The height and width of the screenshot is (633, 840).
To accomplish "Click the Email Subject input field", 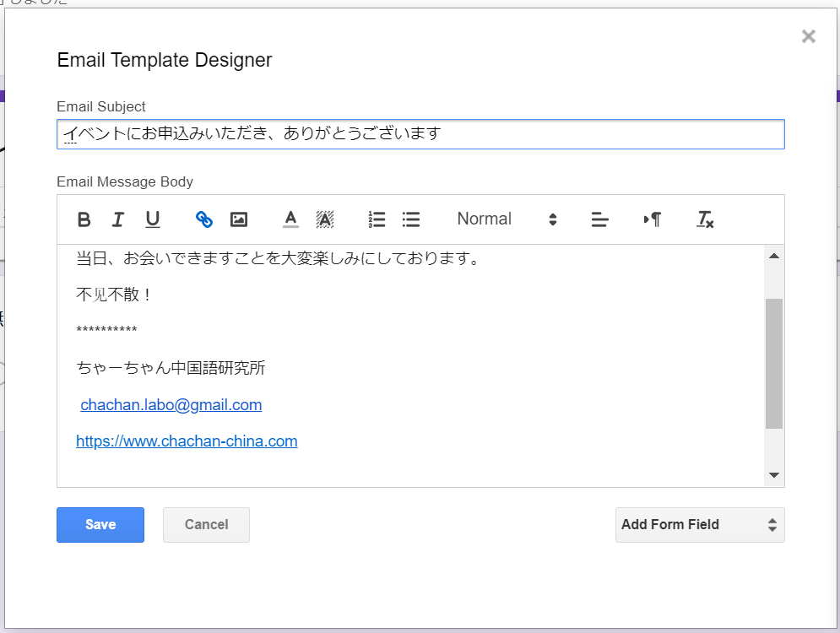I will 420,134.
